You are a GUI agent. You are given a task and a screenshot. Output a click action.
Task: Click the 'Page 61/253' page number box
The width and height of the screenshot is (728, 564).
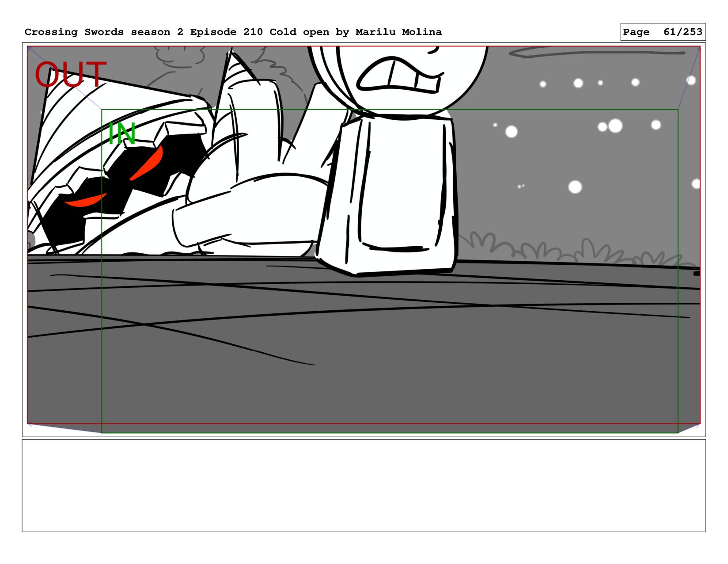pyautogui.click(x=663, y=32)
